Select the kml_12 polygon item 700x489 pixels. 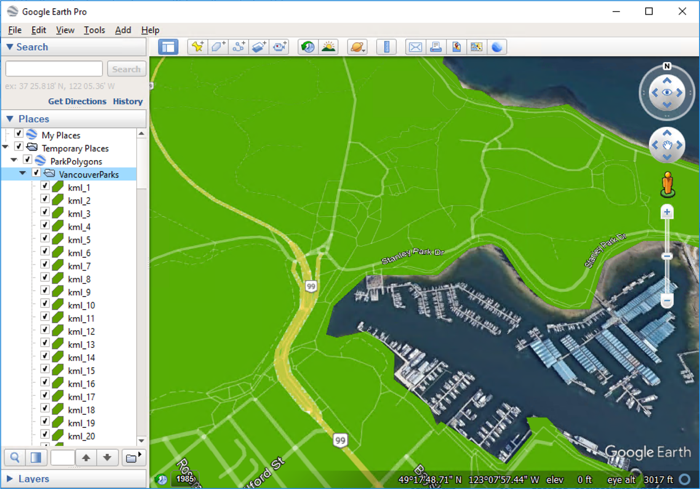(x=81, y=331)
